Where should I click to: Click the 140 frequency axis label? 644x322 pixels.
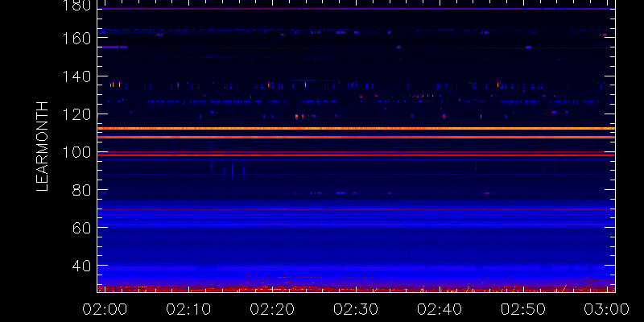[x=76, y=76]
